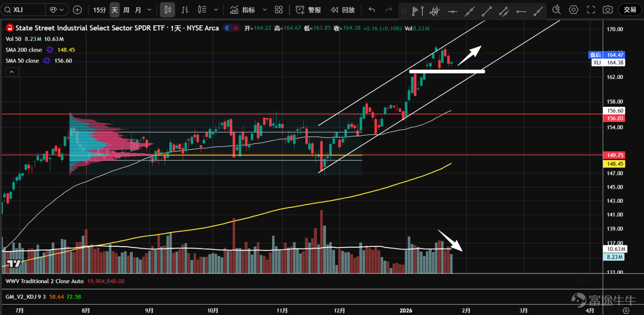Toggle the moon extended-hours session indicator
Viewport: 644px width, 315px height.
pos(227,28)
